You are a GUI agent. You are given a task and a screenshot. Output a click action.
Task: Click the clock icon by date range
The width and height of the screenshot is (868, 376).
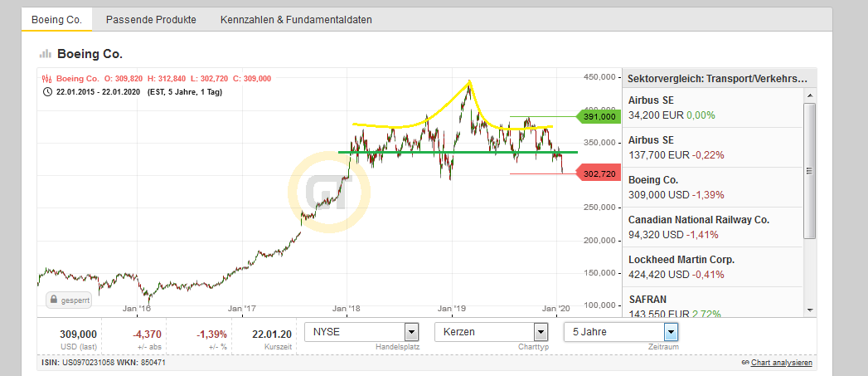coord(47,91)
